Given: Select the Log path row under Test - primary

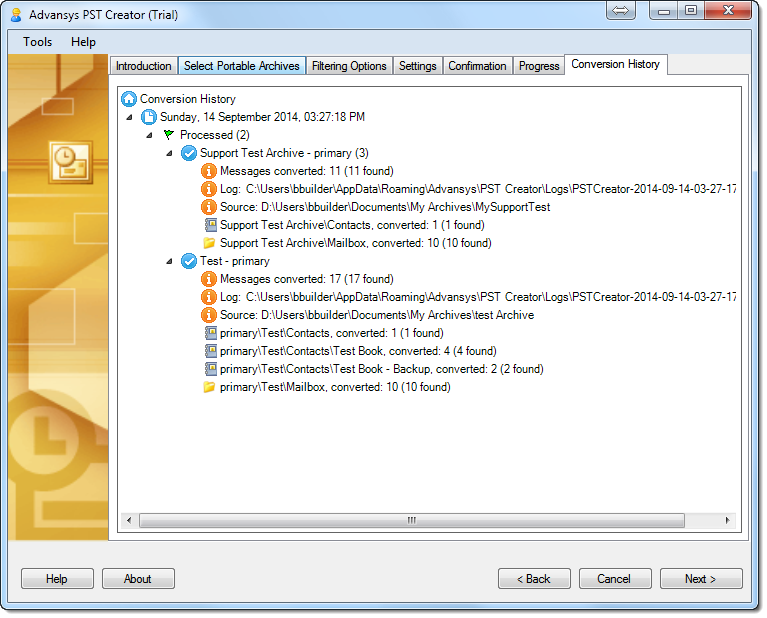Looking at the screenshot, I should click(x=477, y=297).
